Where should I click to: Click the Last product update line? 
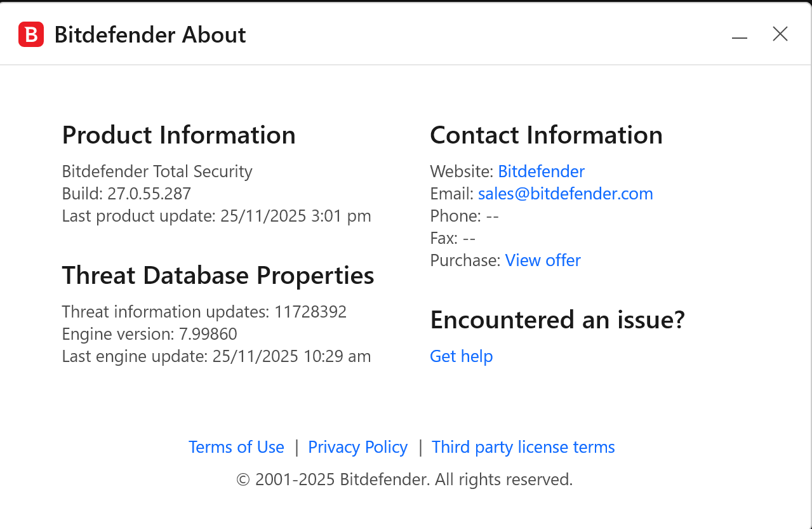click(216, 216)
